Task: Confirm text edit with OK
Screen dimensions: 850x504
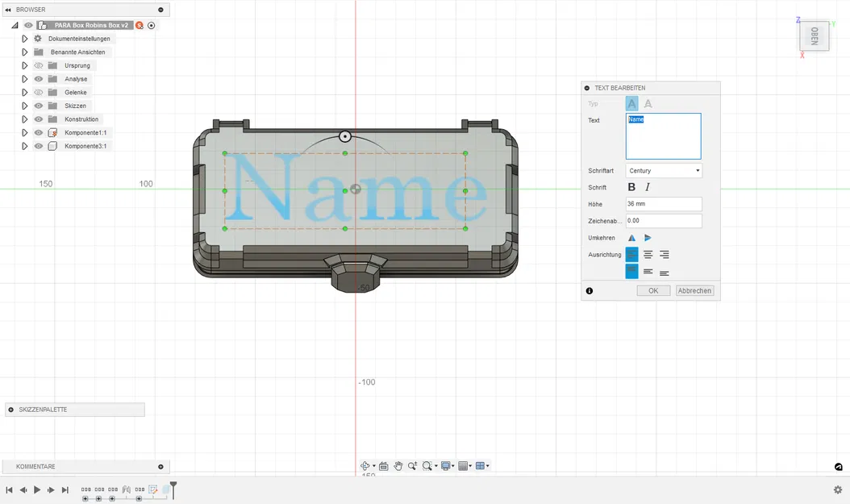Action: click(653, 291)
